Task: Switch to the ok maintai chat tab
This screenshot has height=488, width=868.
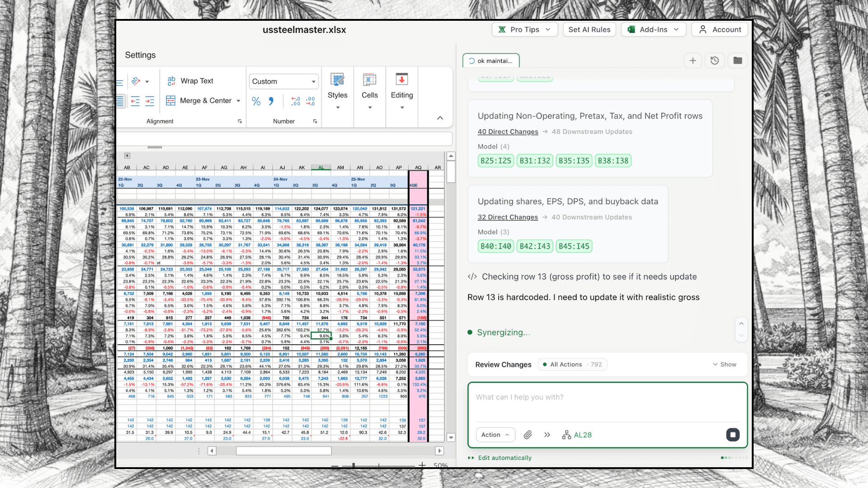Action: pos(491,60)
